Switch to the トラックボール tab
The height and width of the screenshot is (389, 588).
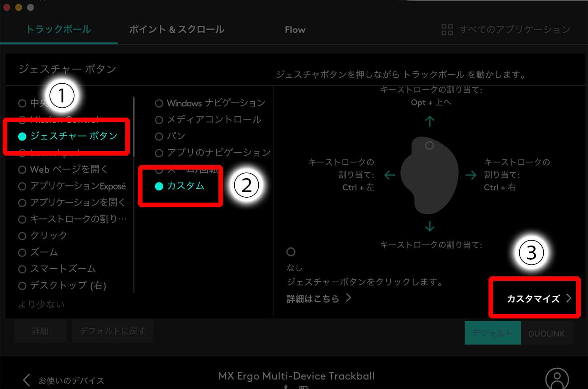58,30
